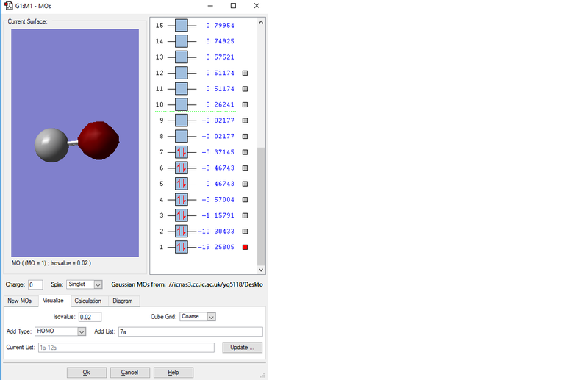Show surface for MO 3 via its square marker
This screenshot has height=380, width=588.
pos(245,215)
